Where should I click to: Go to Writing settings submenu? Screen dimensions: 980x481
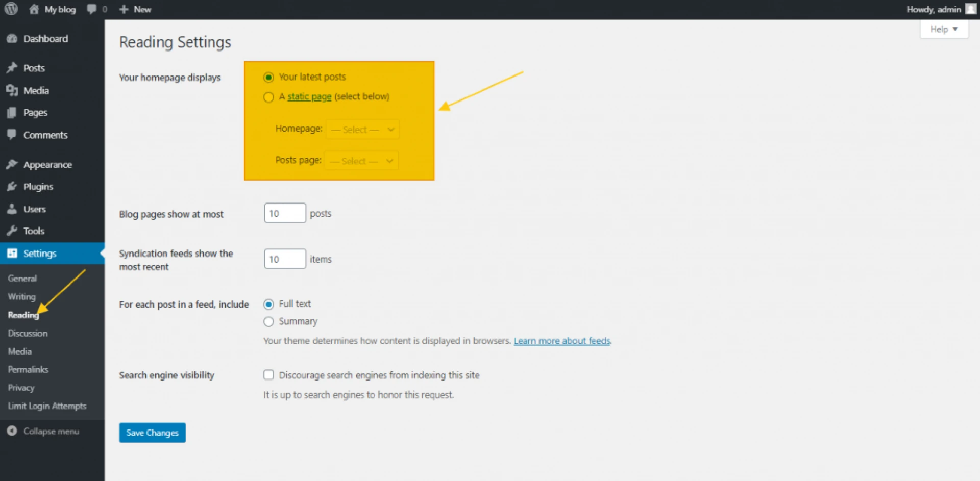click(x=21, y=297)
